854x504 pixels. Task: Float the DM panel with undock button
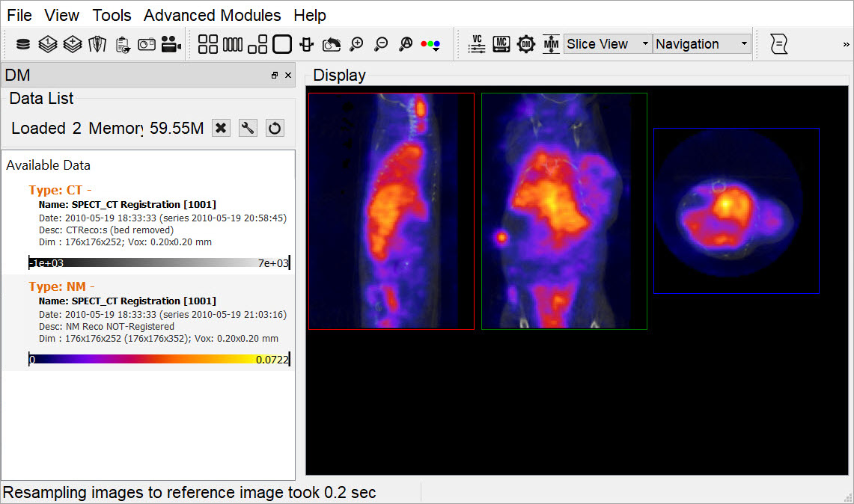tap(275, 76)
